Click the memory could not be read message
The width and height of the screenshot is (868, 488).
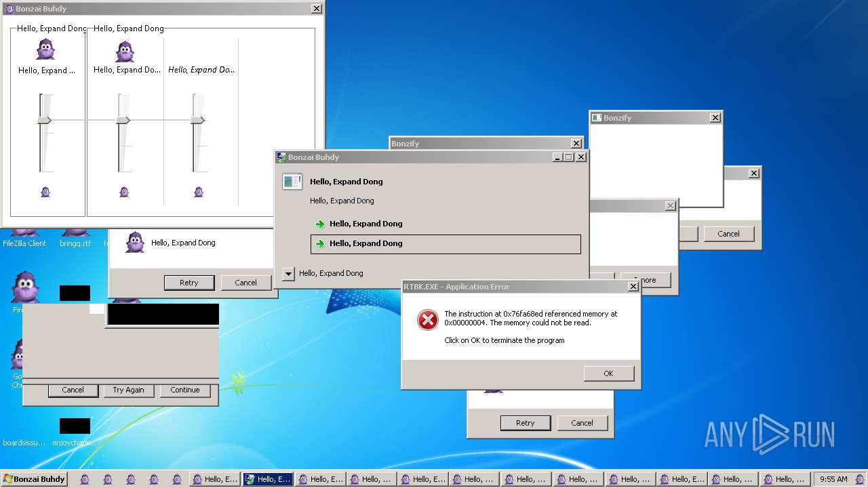[x=531, y=319]
